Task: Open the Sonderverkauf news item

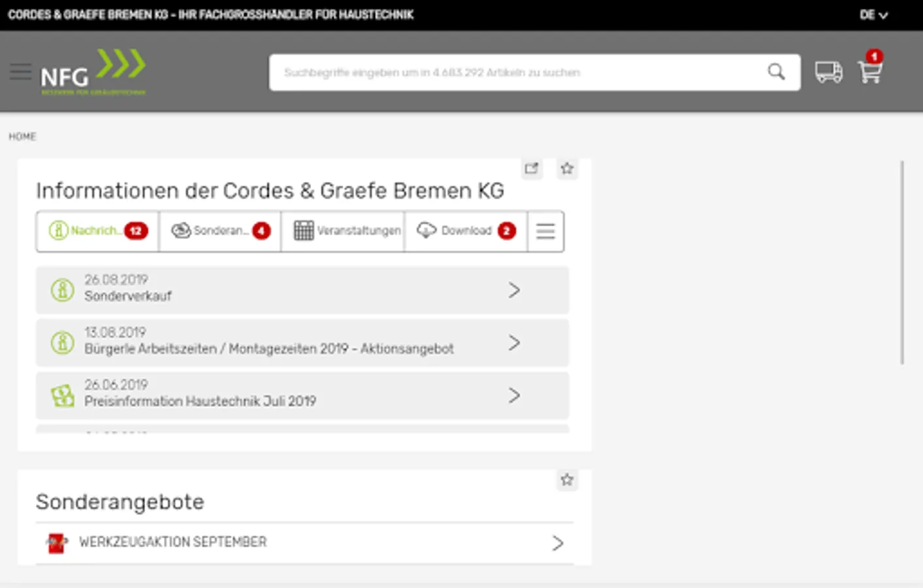Action: [x=302, y=290]
